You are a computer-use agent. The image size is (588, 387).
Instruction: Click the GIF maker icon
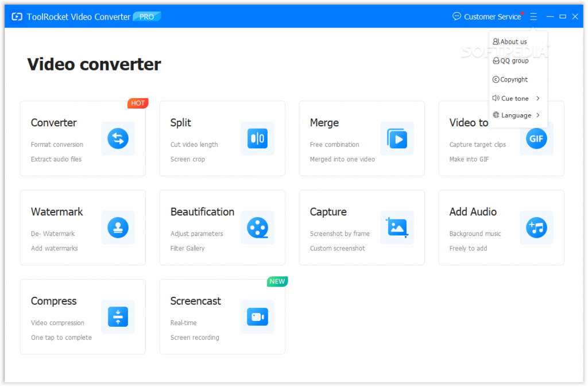coord(536,138)
